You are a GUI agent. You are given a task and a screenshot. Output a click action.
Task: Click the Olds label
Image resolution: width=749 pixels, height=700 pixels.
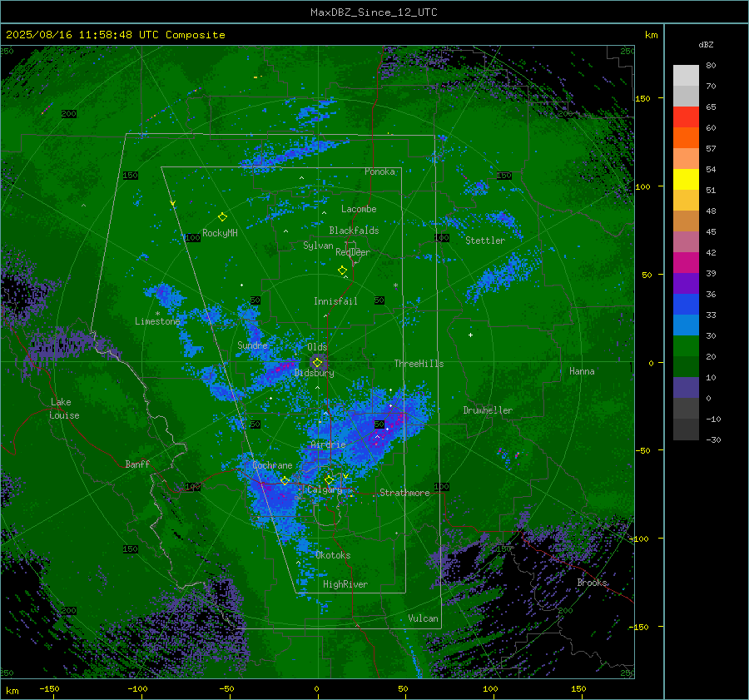click(317, 347)
